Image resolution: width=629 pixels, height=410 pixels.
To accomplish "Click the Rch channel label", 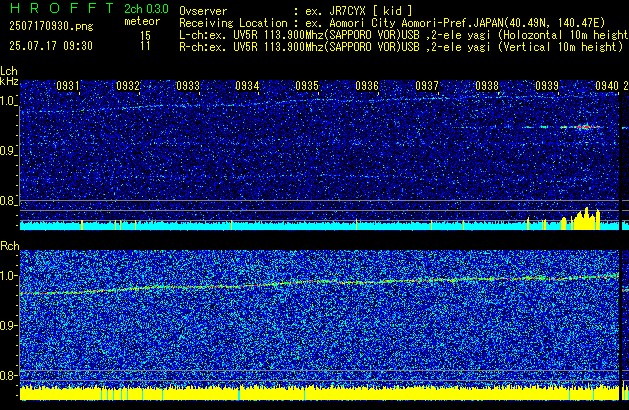I will point(10,246).
